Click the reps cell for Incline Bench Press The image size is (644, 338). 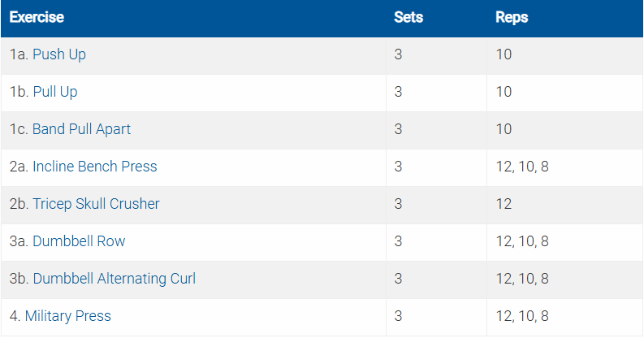click(x=522, y=167)
